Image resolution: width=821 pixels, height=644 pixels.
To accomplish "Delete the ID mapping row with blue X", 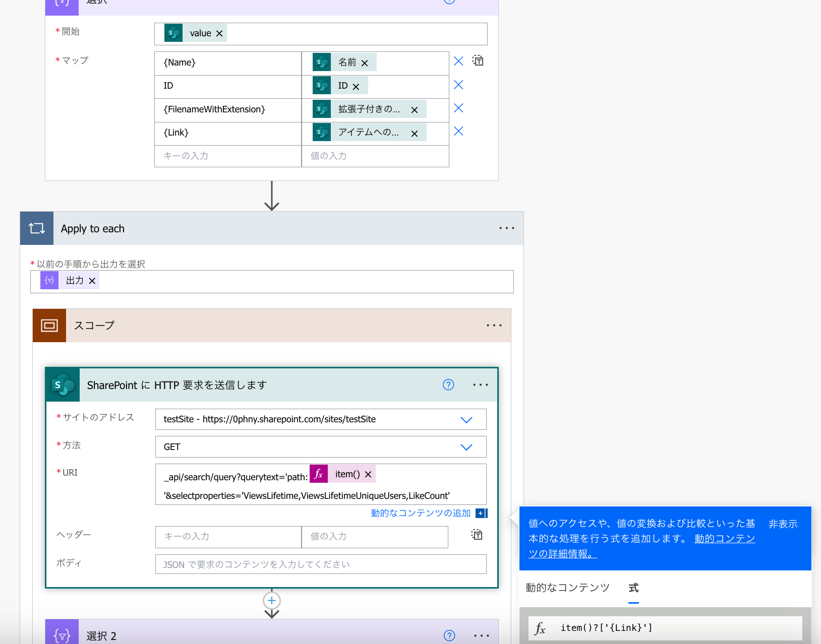I will pyautogui.click(x=458, y=84).
